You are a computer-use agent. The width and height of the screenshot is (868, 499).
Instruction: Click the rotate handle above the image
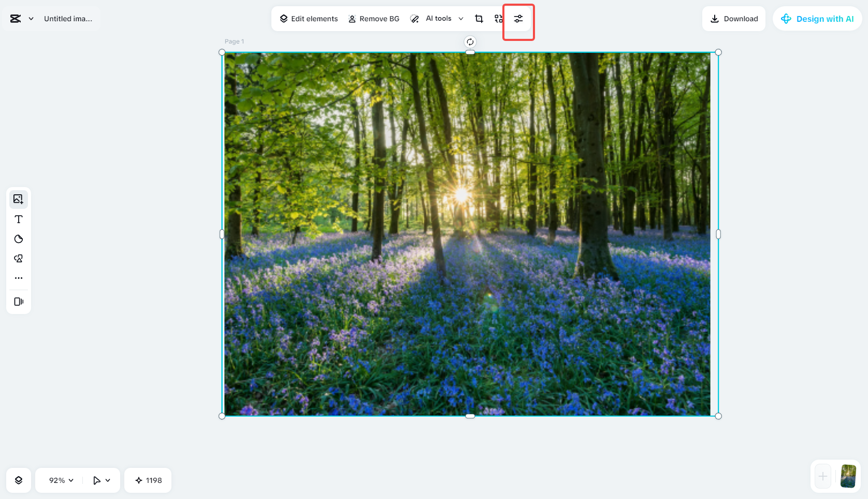(470, 42)
